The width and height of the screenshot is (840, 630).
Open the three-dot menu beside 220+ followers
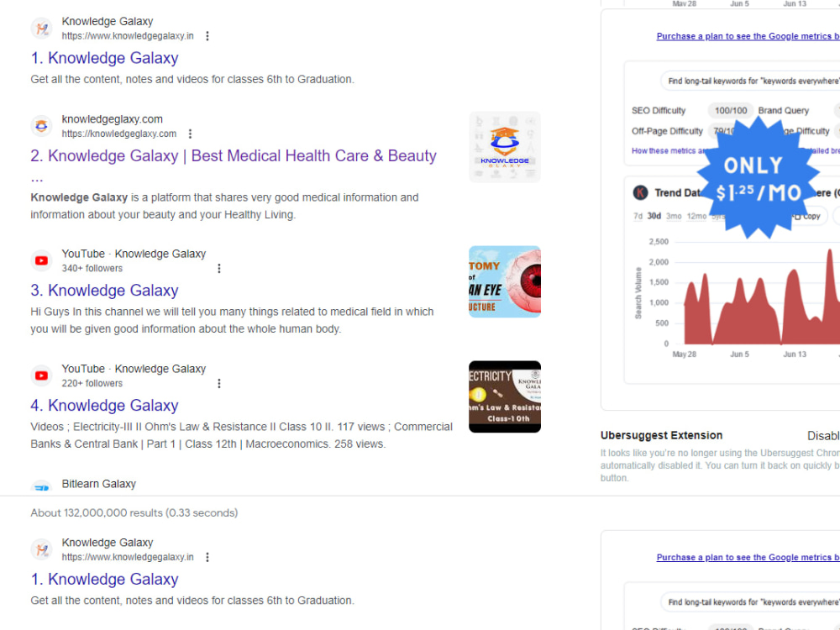point(219,384)
